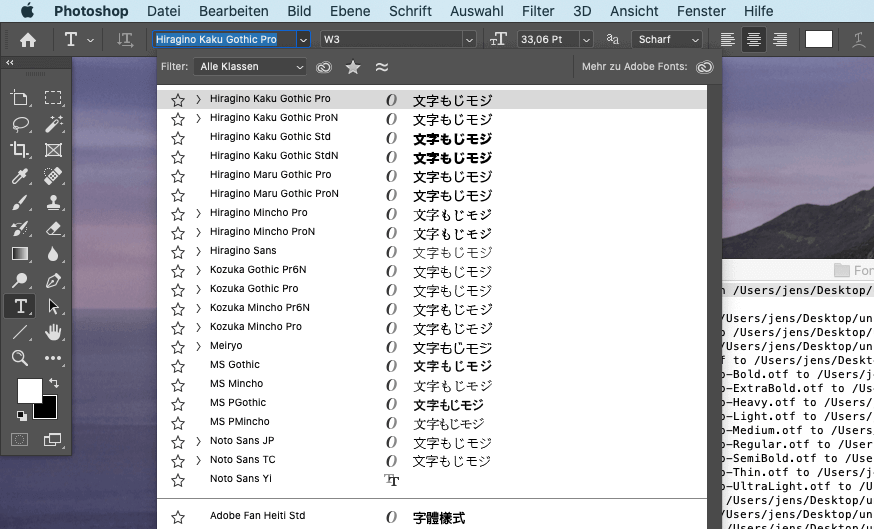874x529 pixels.
Task: Select the Blur tool
Action: click(x=53, y=254)
